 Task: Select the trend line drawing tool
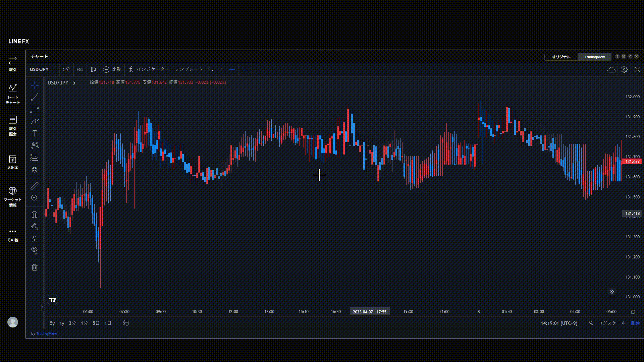[35, 97]
